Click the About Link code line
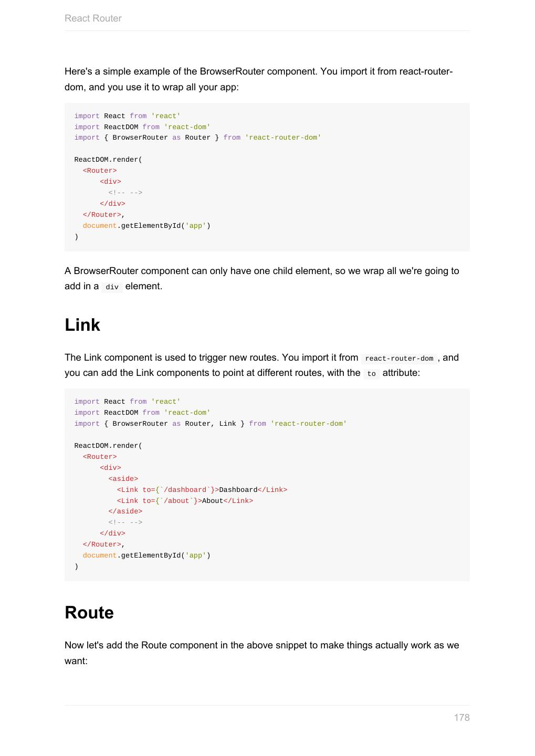Viewport: 535px width, 756px height. tap(185, 501)
